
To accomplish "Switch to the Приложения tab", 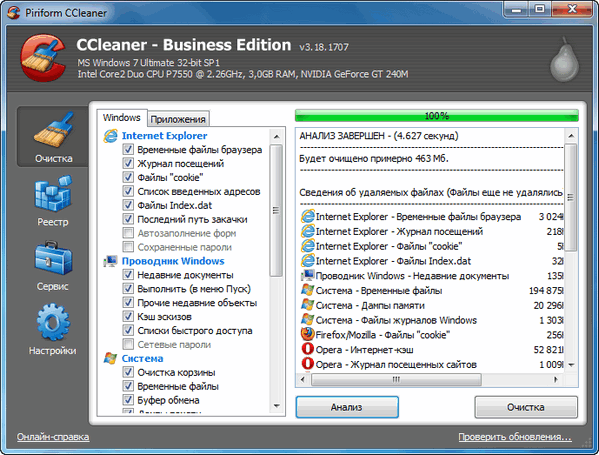I will point(178,119).
